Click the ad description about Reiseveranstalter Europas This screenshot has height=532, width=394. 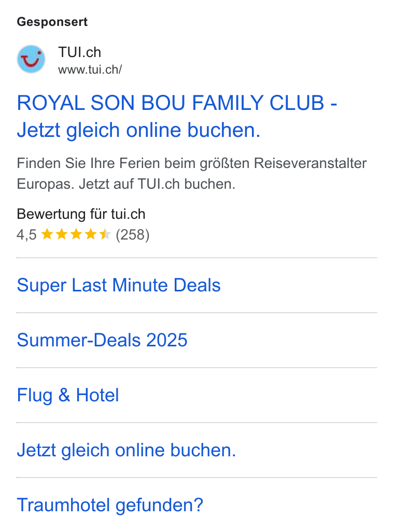pyautogui.click(x=192, y=173)
